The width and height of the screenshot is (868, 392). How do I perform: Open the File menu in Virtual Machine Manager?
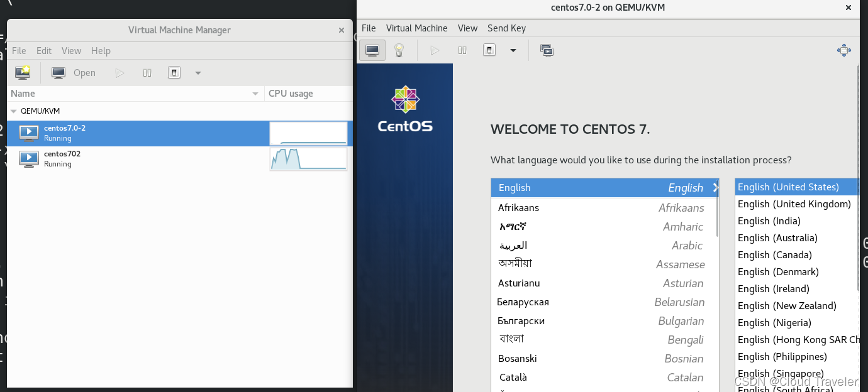pos(19,51)
